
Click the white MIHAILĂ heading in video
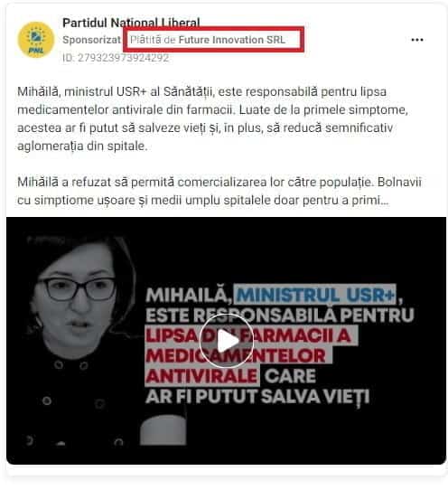tap(188, 295)
